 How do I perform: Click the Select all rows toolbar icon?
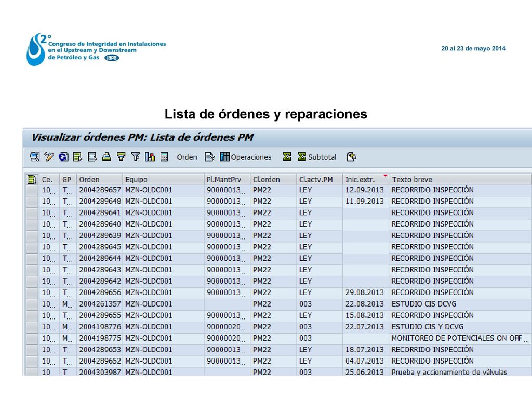[78, 157]
